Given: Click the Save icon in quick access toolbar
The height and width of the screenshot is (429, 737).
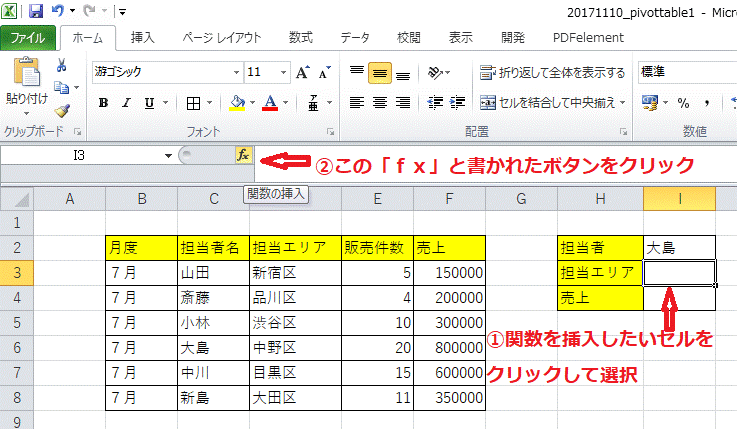Looking at the screenshot, I should 36,11.
